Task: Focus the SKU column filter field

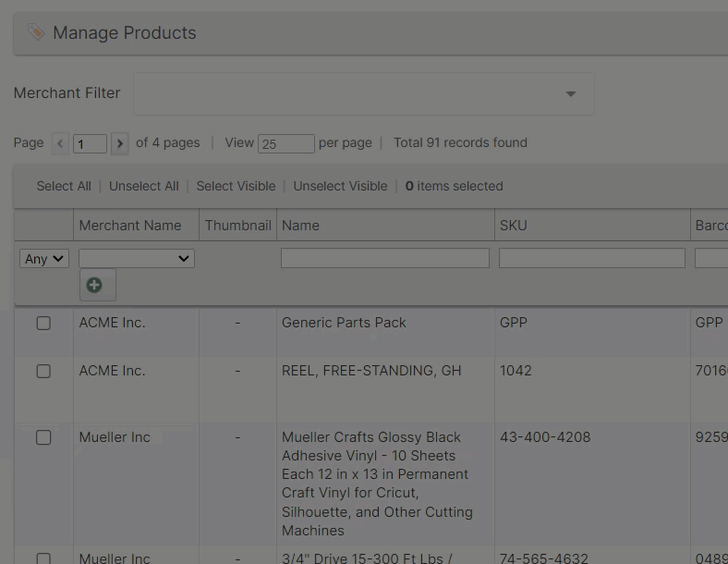Action: (591, 259)
